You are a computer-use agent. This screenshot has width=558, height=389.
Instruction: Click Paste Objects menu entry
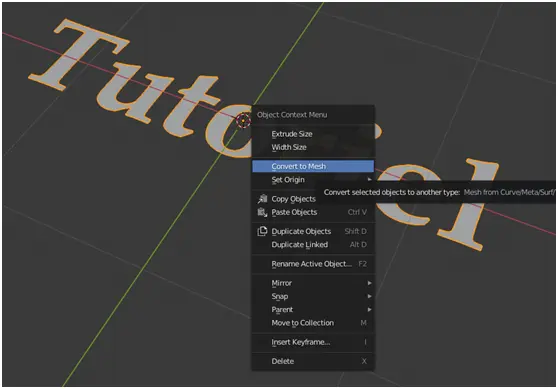(x=313, y=212)
